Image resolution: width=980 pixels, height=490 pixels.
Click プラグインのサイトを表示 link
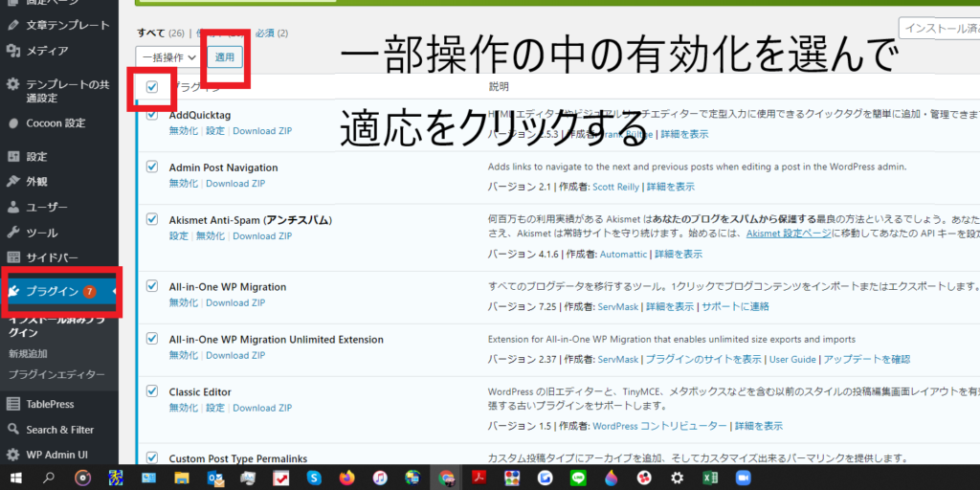pyautogui.click(x=703, y=360)
